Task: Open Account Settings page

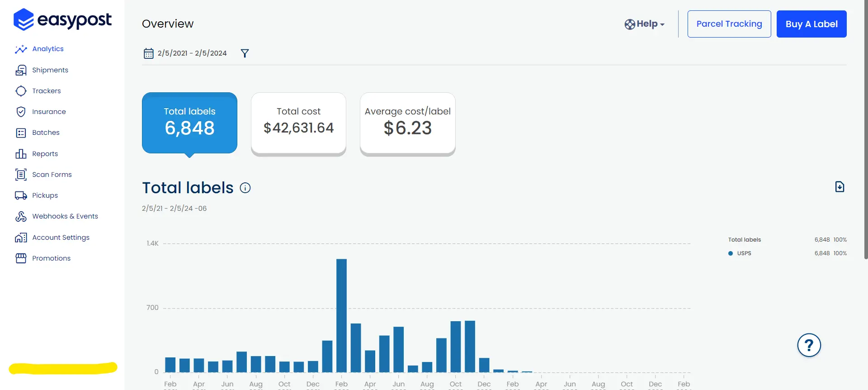Action: (x=61, y=238)
